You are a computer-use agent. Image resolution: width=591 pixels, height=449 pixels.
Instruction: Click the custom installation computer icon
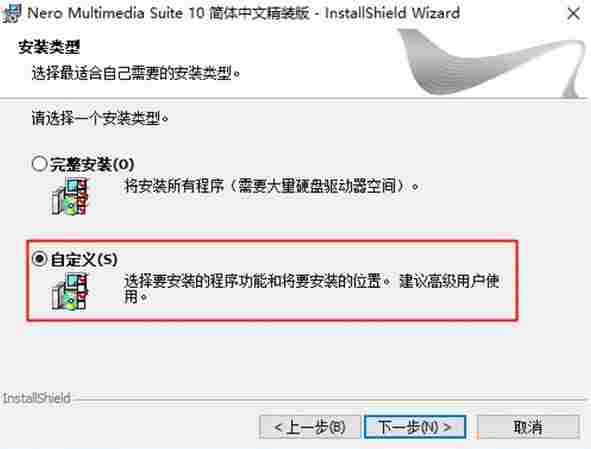click(70, 291)
